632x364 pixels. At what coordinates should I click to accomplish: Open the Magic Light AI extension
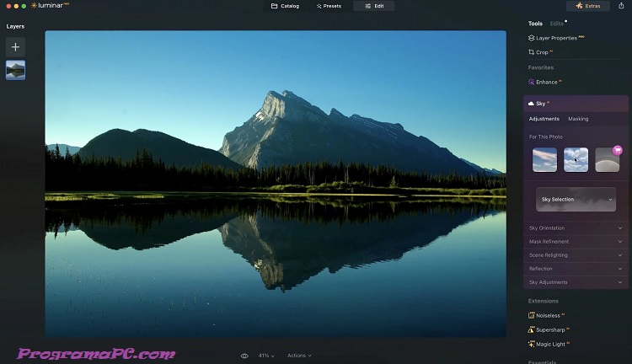pyautogui.click(x=551, y=344)
